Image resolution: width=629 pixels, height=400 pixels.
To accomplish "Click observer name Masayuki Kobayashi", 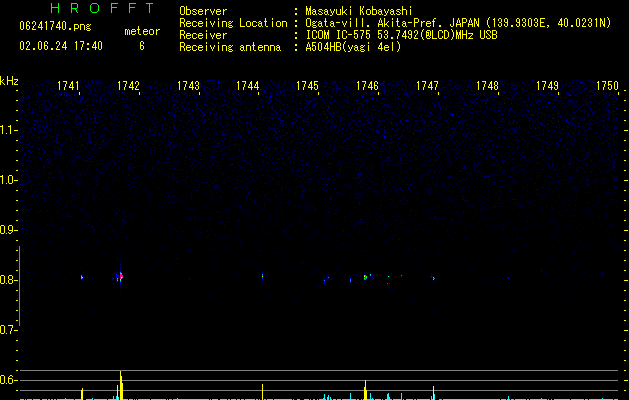I will tap(359, 11).
